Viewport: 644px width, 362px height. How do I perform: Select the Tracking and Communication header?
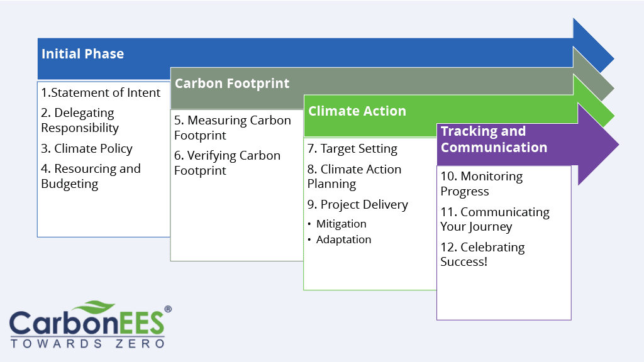[x=494, y=140]
